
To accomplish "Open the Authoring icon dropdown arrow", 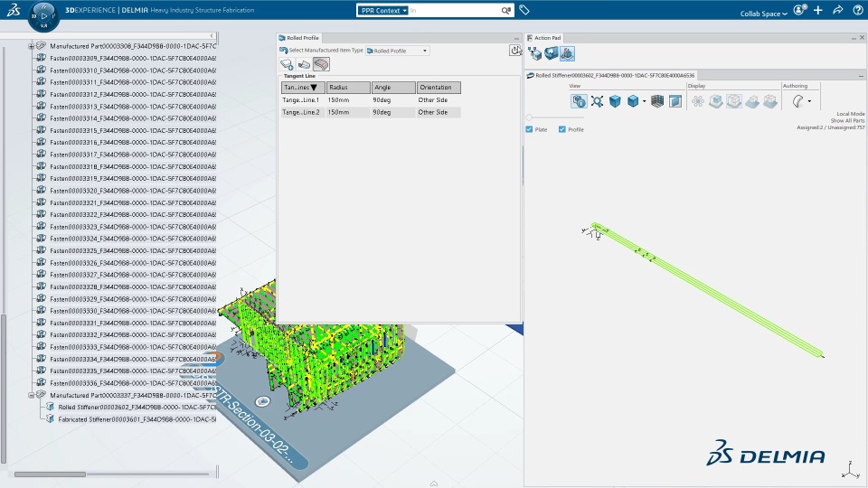I will [x=809, y=102].
